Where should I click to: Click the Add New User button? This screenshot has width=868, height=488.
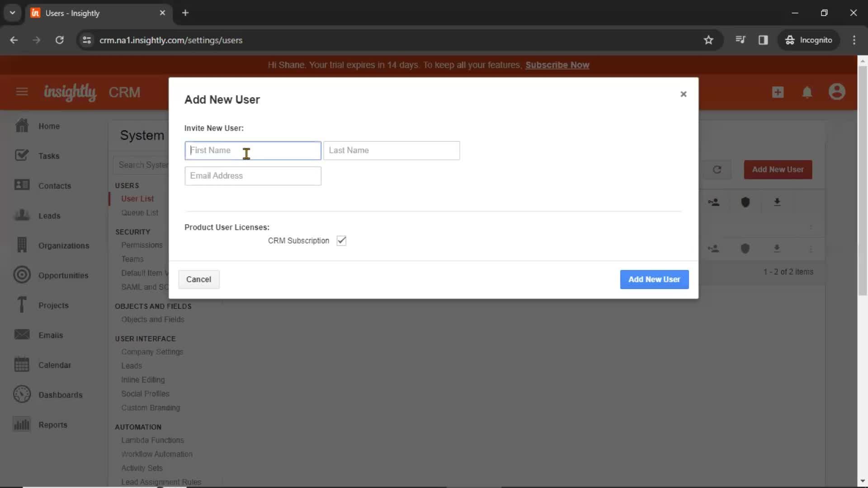coord(654,279)
